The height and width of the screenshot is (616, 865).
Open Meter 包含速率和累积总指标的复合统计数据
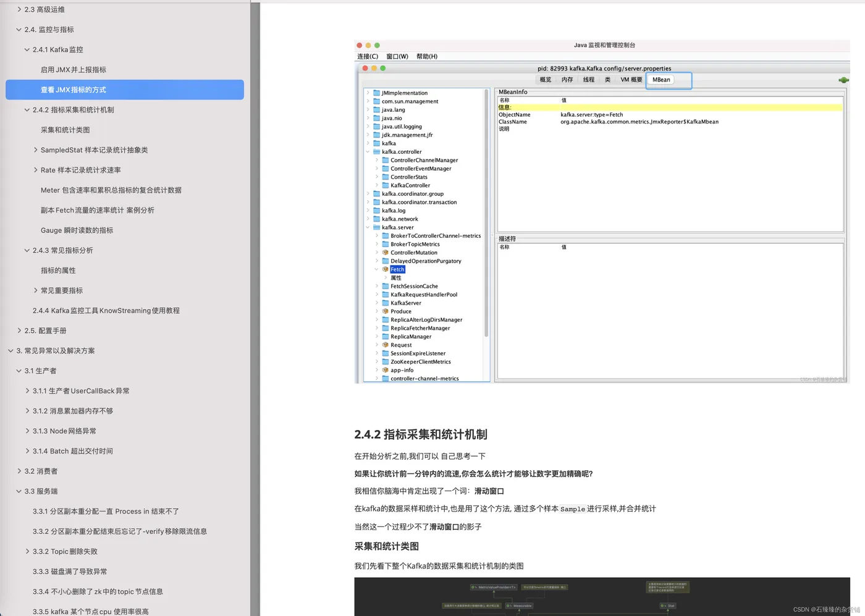111,190
